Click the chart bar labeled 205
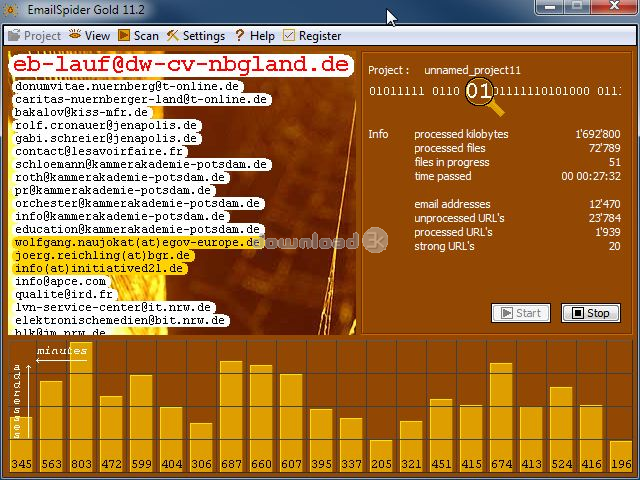Screen dimensions: 640x480 381,455
